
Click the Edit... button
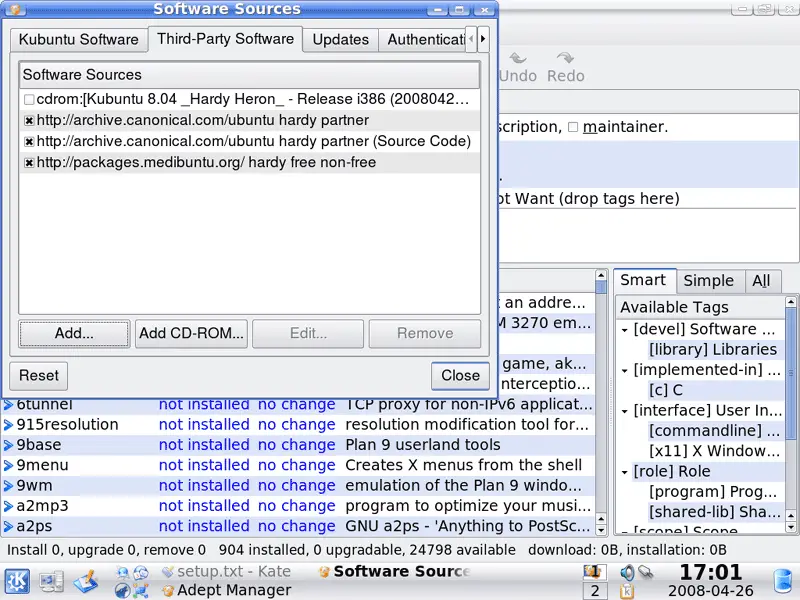click(308, 334)
